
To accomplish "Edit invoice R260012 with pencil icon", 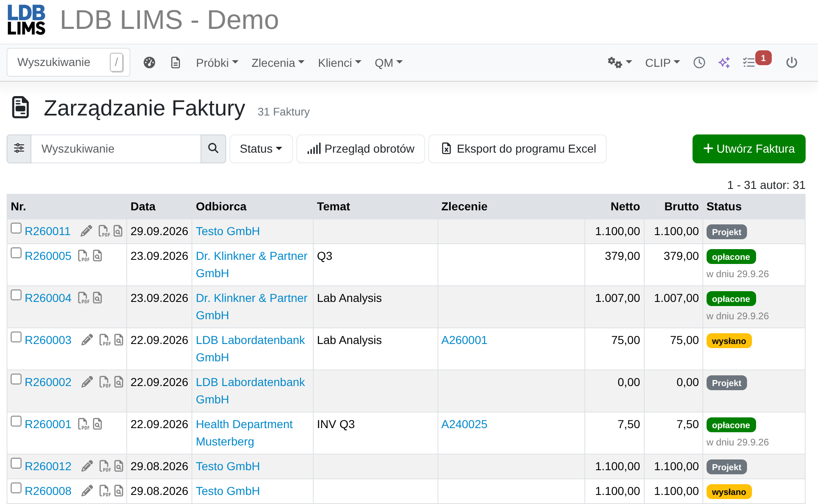I will coord(87,466).
